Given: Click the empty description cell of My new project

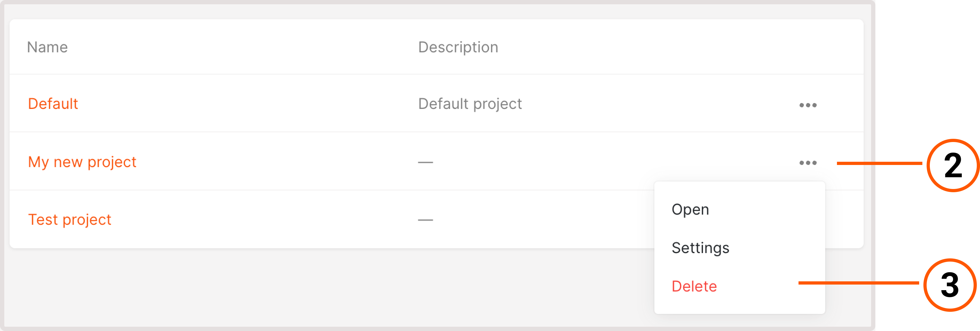Looking at the screenshot, I should pos(425,162).
